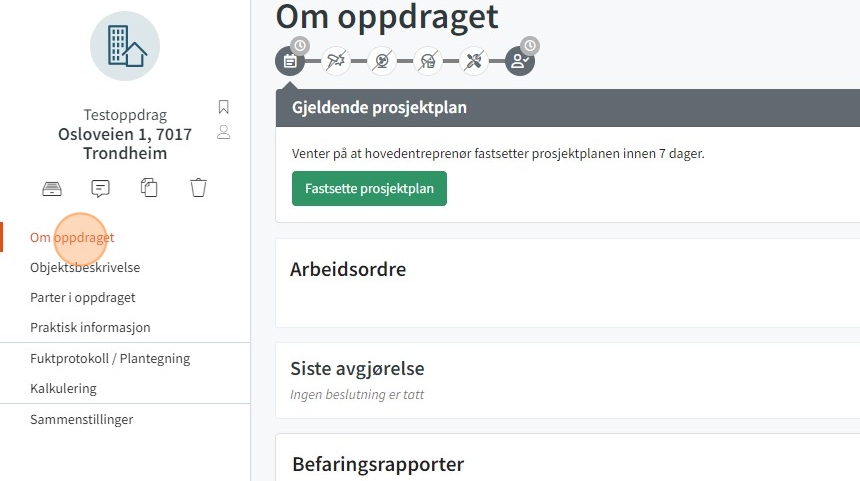Viewport: 860px width, 481px height.
Task: Navigate to Kalkulering
Action: 63,389
